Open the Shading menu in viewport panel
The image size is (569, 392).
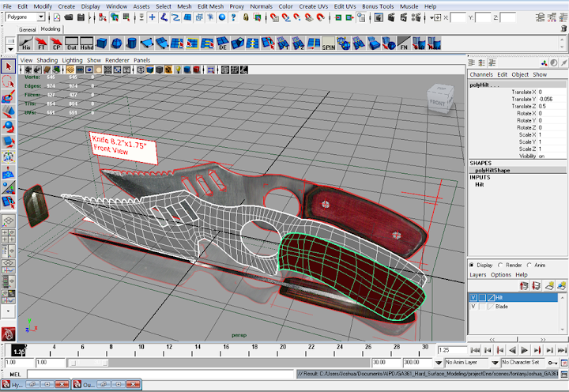47,60
